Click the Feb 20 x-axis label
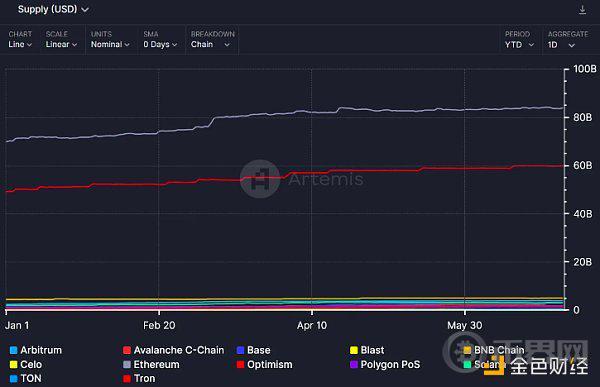Image resolution: width=600 pixels, height=387 pixels. 159,325
